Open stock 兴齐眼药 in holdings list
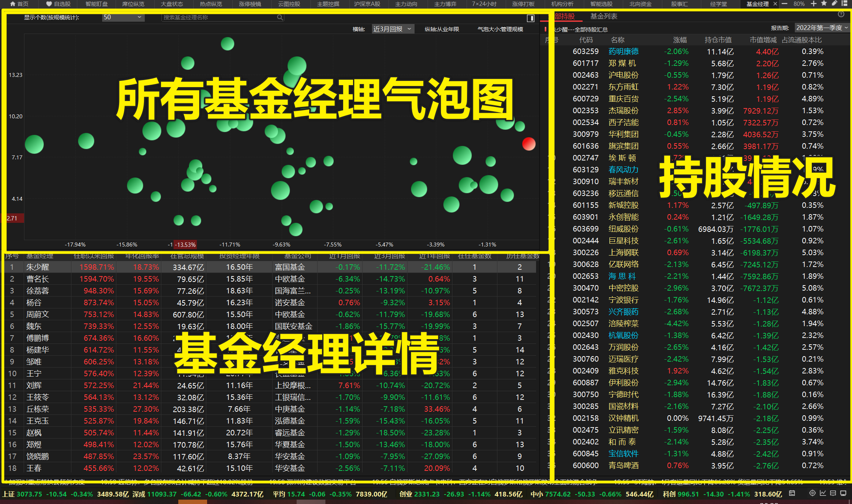This screenshot has width=852, height=504. point(624,312)
